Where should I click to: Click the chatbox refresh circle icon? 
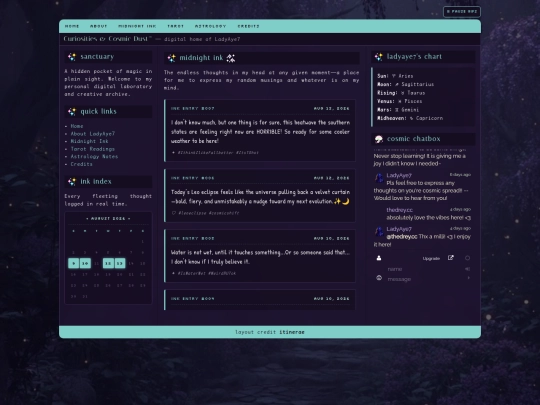(467, 258)
